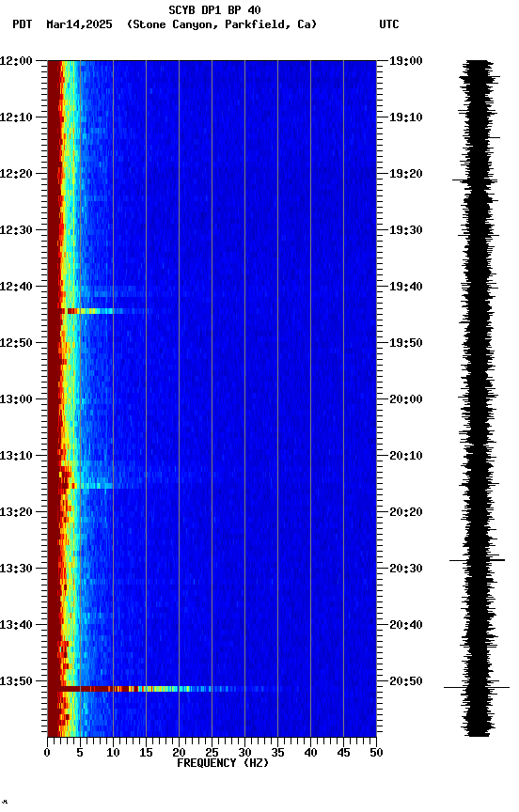
Task: Click the 19:10 UTC time label
Action: 406,117
